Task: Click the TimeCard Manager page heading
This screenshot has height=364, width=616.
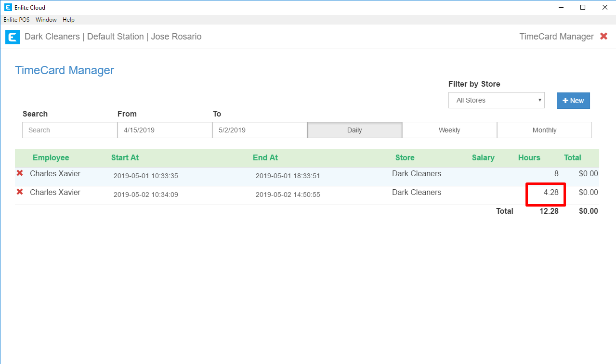Action: click(x=65, y=70)
